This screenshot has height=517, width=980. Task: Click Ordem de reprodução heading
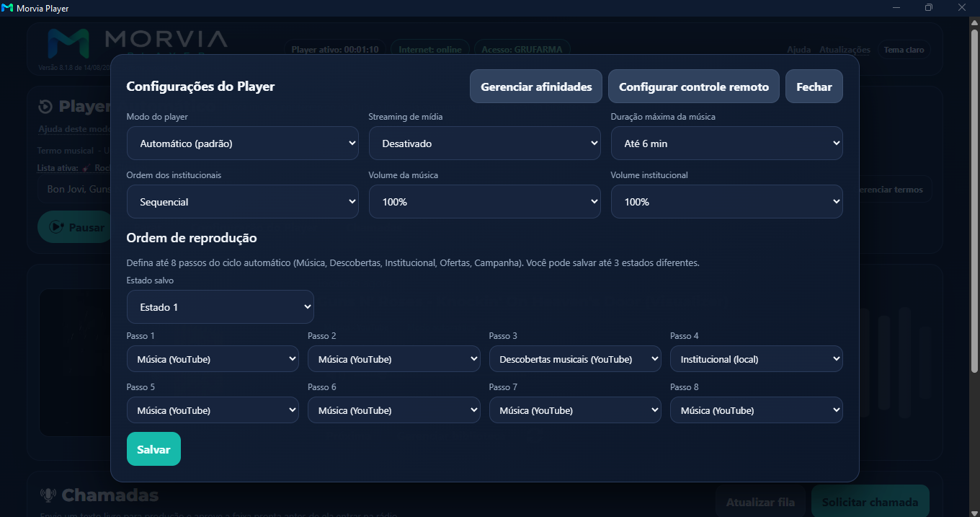pyautogui.click(x=192, y=238)
